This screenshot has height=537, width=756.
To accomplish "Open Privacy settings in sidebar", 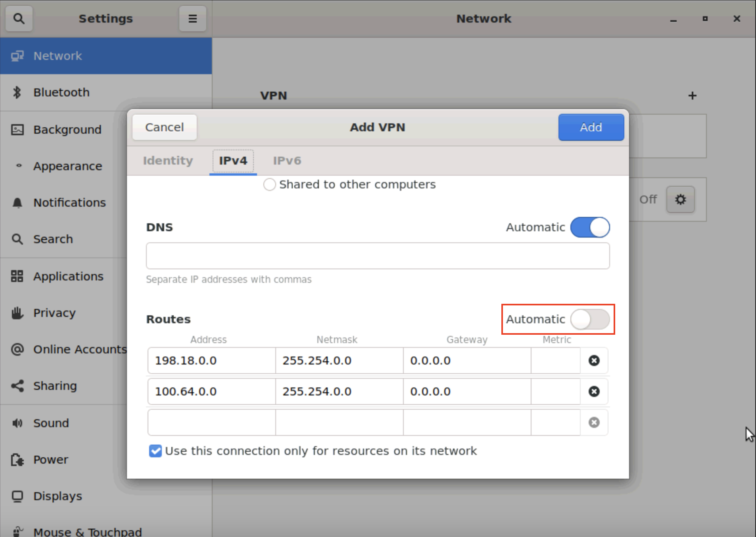I will pos(63,313).
